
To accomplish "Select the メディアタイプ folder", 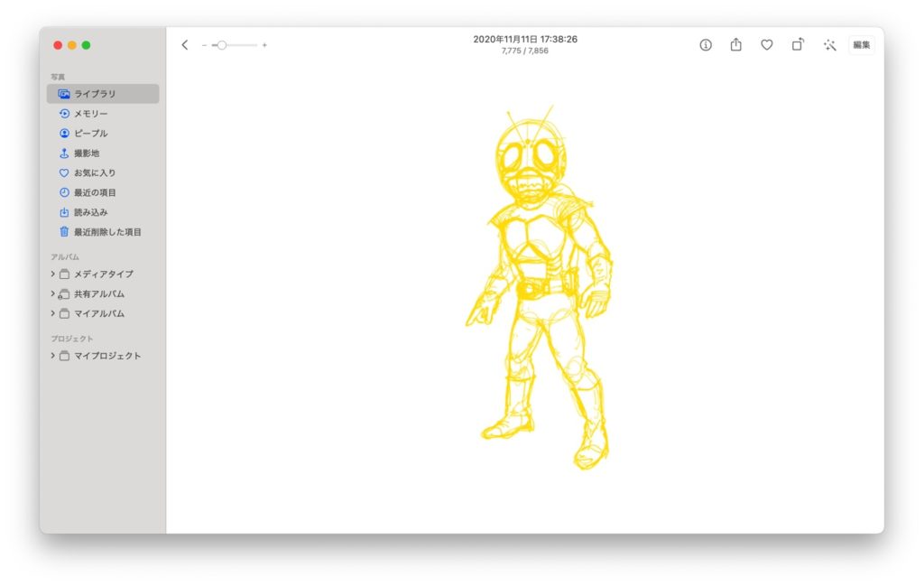I will [103, 274].
